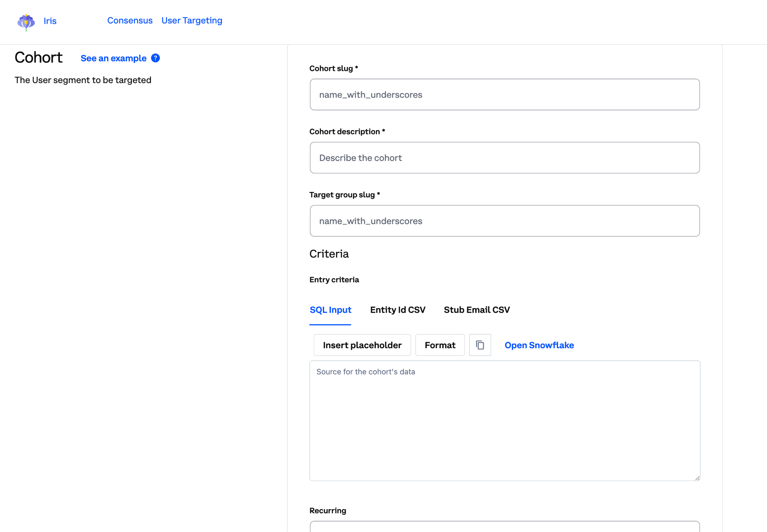This screenshot has height=532, width=767.
Task: Switch to the Stub Email CSV tab
Action: [x=477, y=310]
